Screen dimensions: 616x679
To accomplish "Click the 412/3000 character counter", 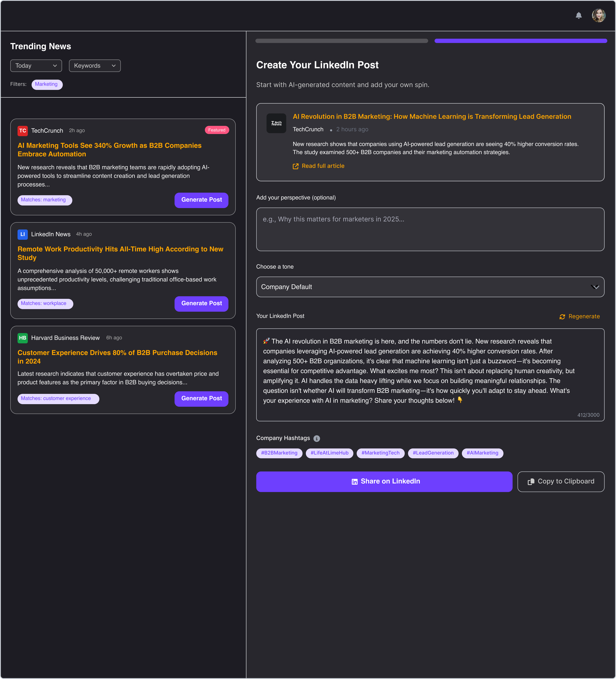I will point(588,415).
